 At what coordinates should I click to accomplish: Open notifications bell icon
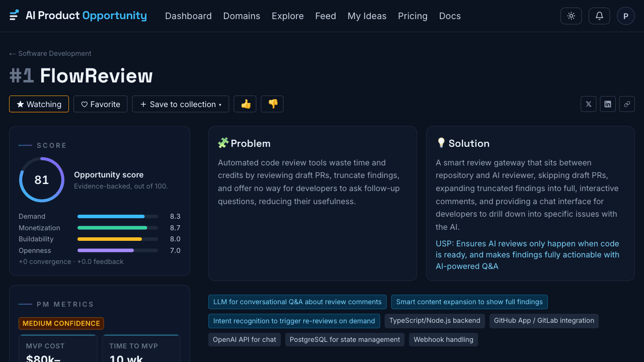click(x=599, y=16)
